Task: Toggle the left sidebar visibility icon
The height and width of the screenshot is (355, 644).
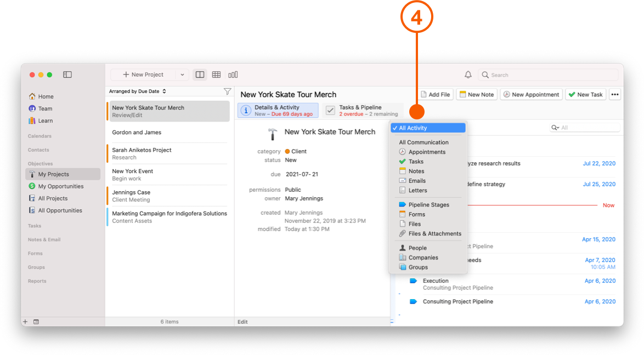Action: [x=67, y=75]
